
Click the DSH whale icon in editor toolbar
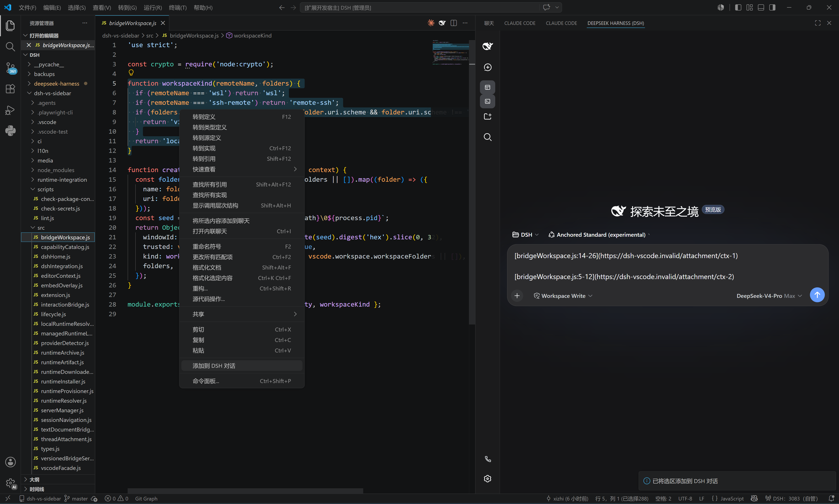442,23
